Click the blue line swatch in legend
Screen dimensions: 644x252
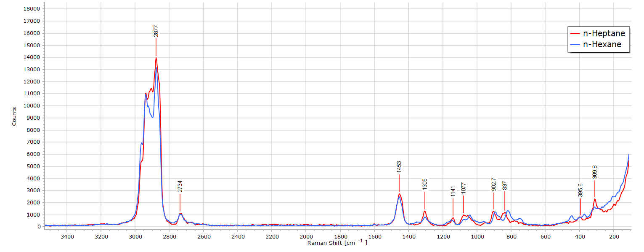pyautogui.click(x=575, y=45)
